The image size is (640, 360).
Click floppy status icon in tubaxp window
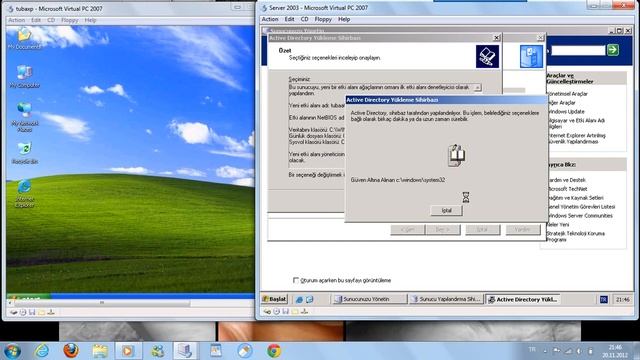click(x=32, y=312)
